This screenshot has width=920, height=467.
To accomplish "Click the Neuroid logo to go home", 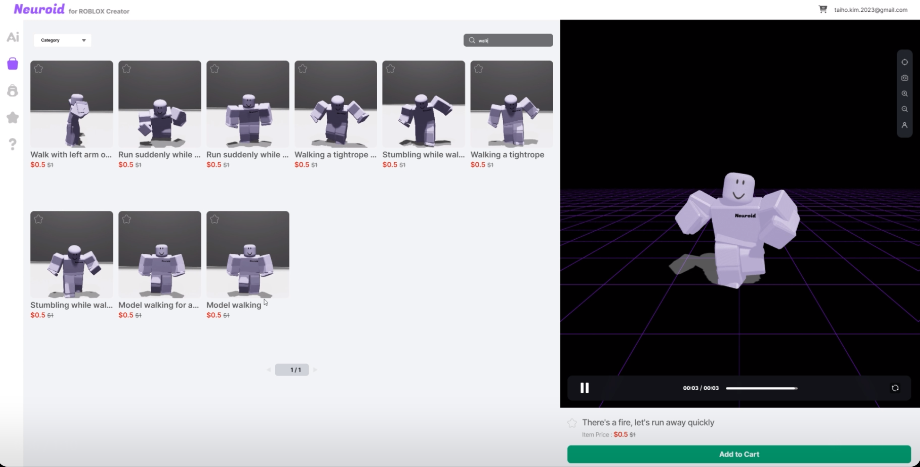I will point(38,9).
